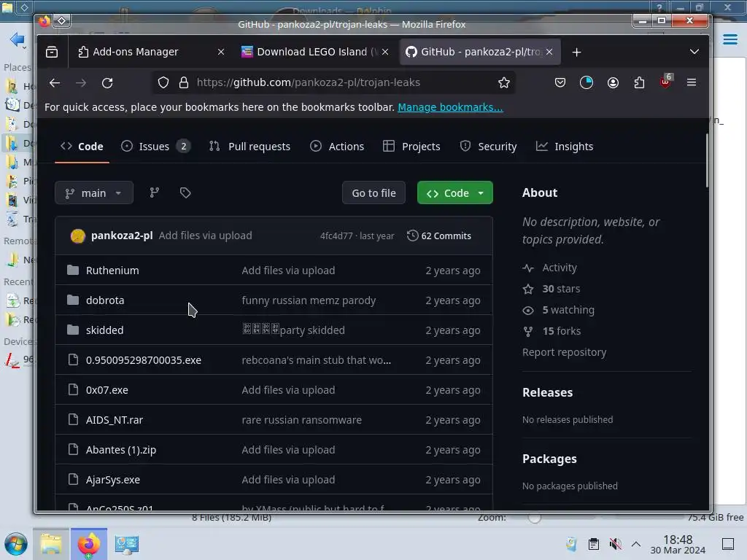Open file 0x07.exe
This screenshot has height=560, width=747.
pyautogui.click(x=107, y=390)
